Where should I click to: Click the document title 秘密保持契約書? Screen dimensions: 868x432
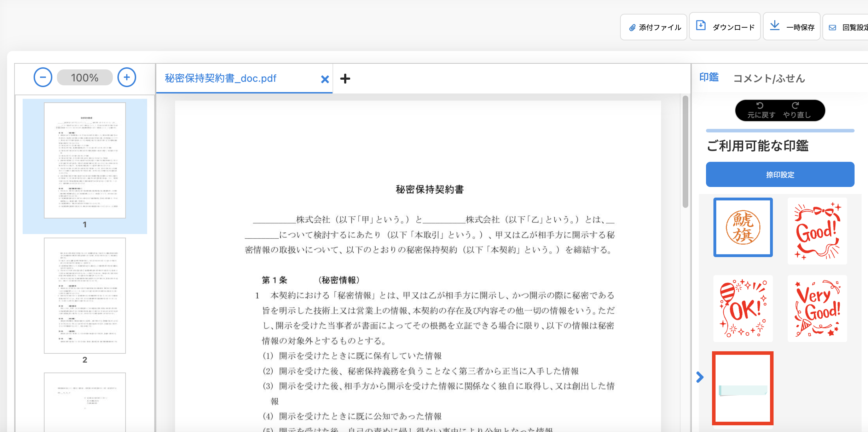[x=430, y=189]
